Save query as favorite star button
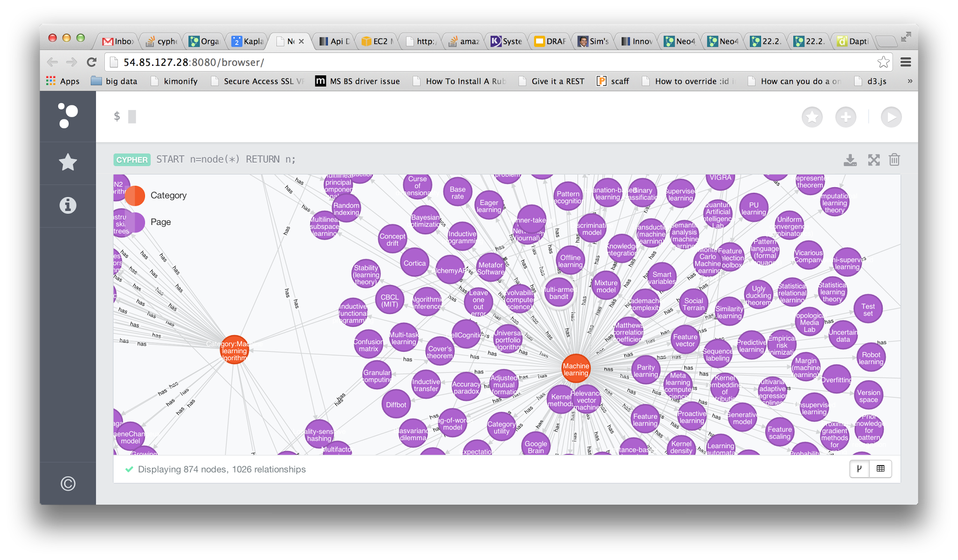This screenshot has height=560, width=958. point(812,117)
